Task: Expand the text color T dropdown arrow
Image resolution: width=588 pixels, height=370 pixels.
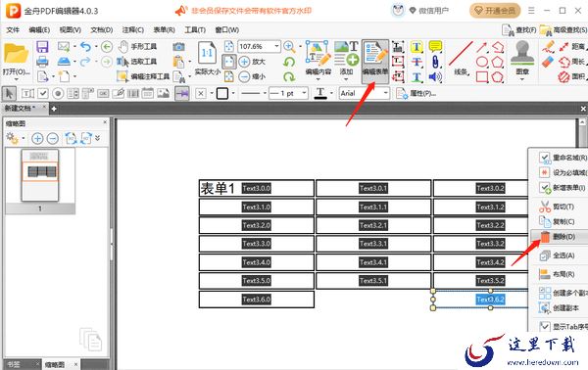Action: point(331,93)
